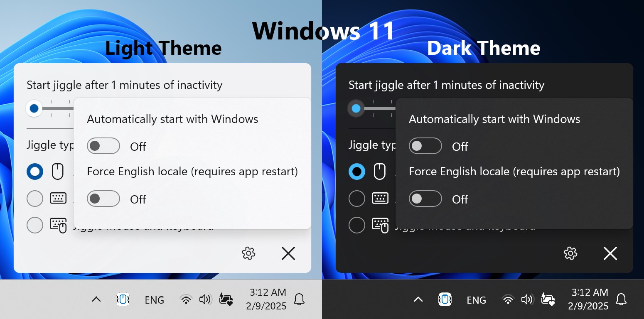644x319 pixels.
Task: Click the keyboard-and-mouse icon in the light theme panel
Action: click(x=58, y=225)
